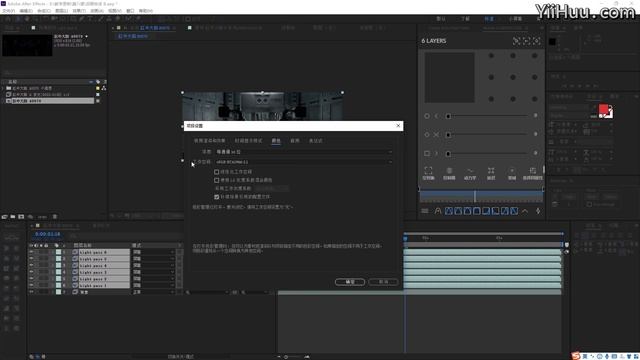Open the 表达式 tab in the dialog

pyautogui.click(x=316, y=141)
